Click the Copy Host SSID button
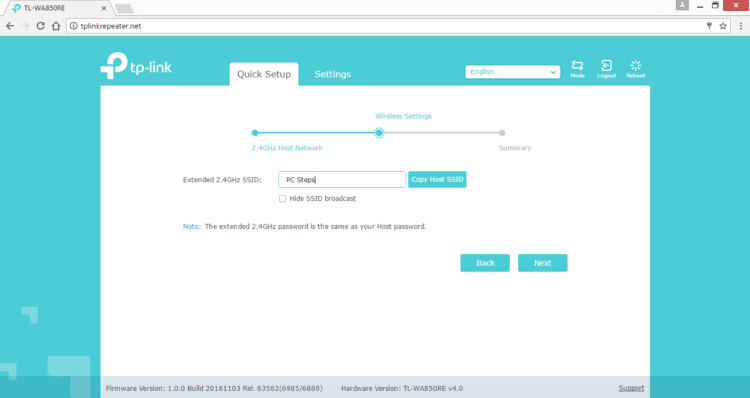The width and height of the screenshot is (750, 398). click(437, 179)
